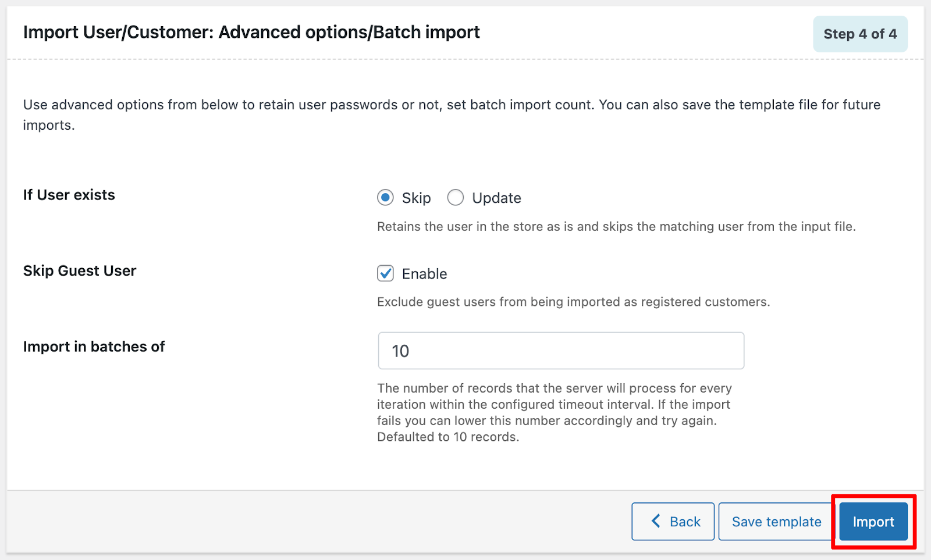Choose the Update radio button
This screenshot has height=560, width=931.
click(x=456, y=198)
